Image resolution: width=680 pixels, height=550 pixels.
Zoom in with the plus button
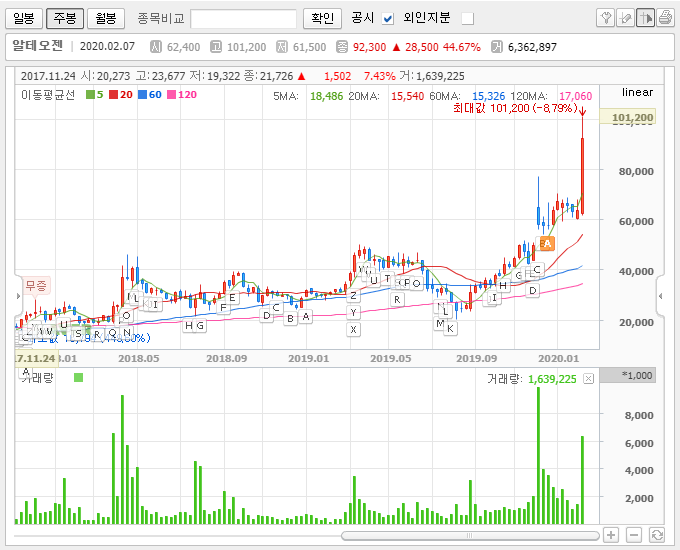pyautogui.click(x=611, y=535)
